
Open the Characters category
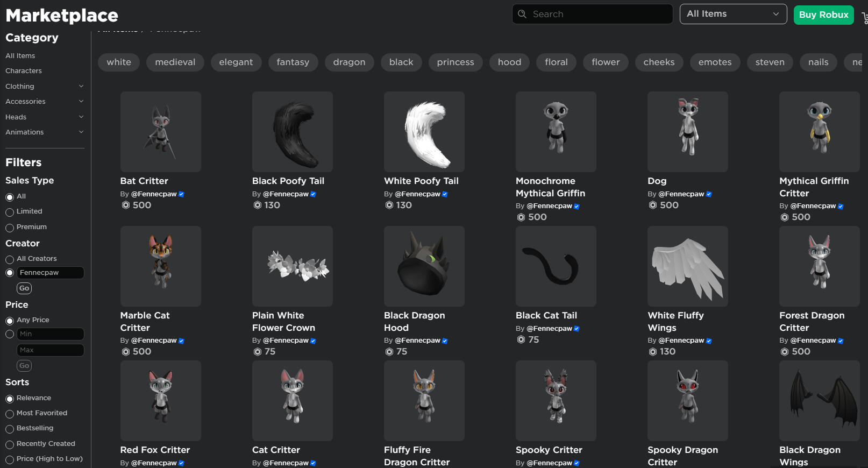tap(24, 71)
